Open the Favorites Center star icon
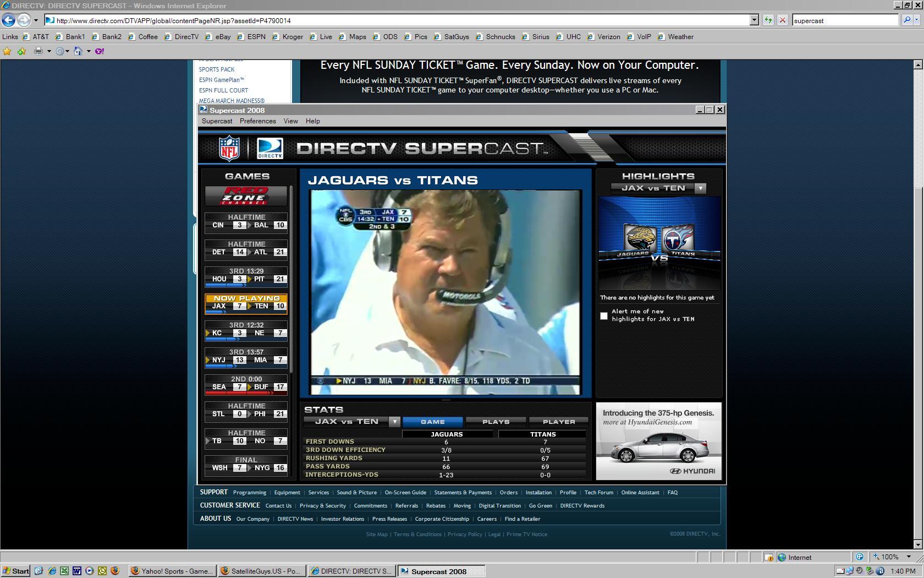 7,51
